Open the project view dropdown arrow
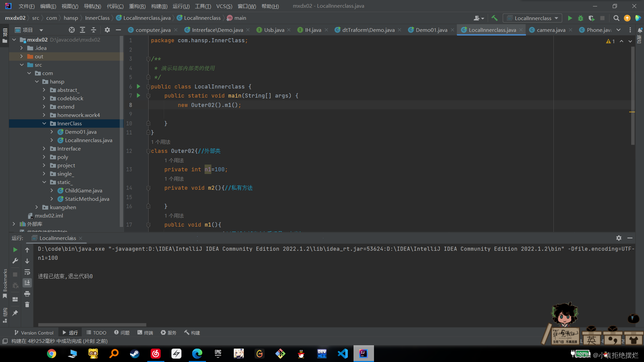Image resolution: width=644 pixels, height=362 pixels. pos(41,30)
